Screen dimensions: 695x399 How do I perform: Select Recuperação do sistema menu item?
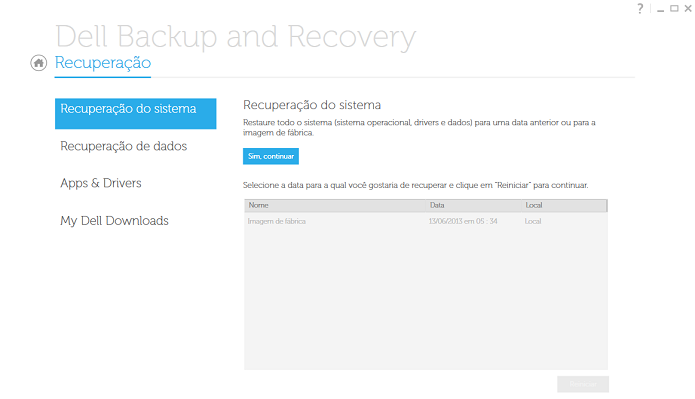pyautogui.click(x=136, y=113)
